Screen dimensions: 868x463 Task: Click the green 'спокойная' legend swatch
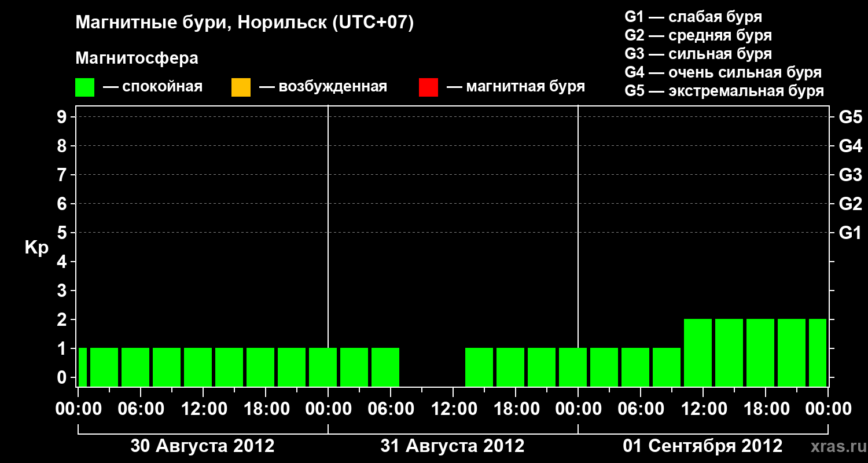pyautogui.click(x=85, y=87)
